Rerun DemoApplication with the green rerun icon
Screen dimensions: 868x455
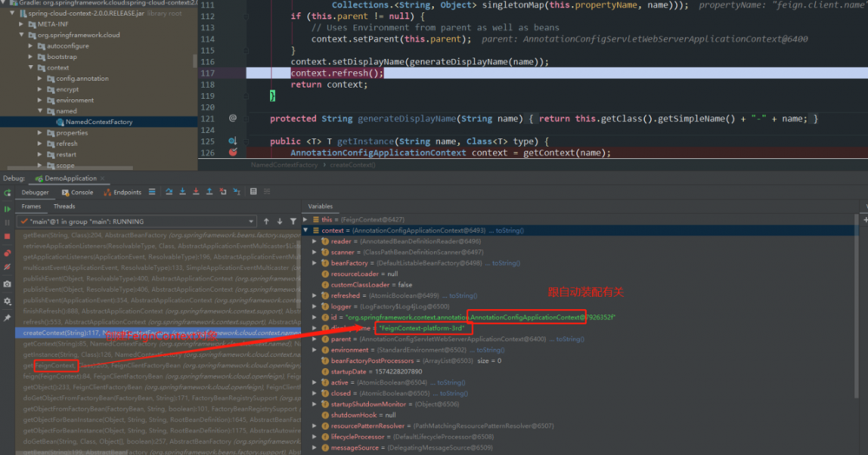(7, 193)
